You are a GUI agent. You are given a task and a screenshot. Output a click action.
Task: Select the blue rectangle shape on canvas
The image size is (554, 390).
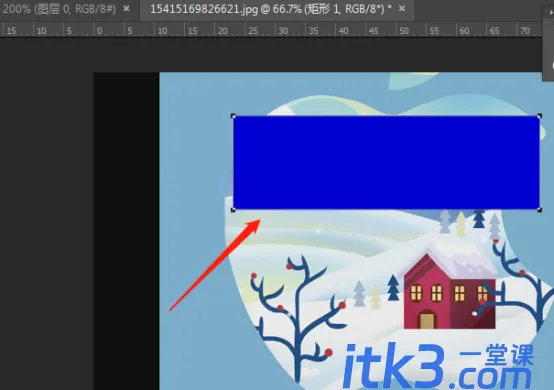click(x=386, y=163)
